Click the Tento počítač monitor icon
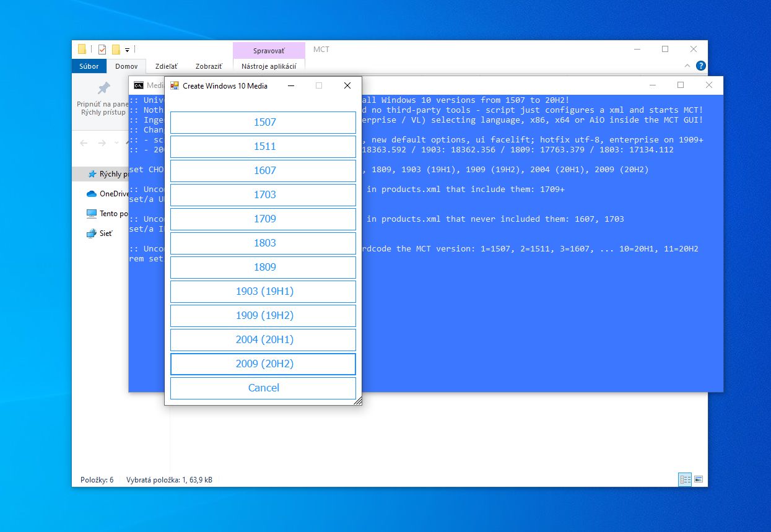Screen dimensions: 771x532 coord(92,214)
